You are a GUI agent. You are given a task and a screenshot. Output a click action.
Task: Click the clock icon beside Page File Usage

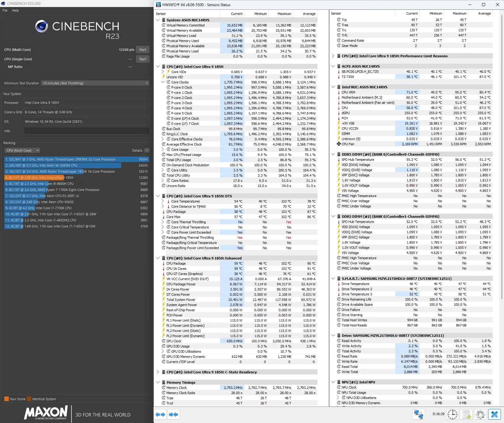[164, 56]
